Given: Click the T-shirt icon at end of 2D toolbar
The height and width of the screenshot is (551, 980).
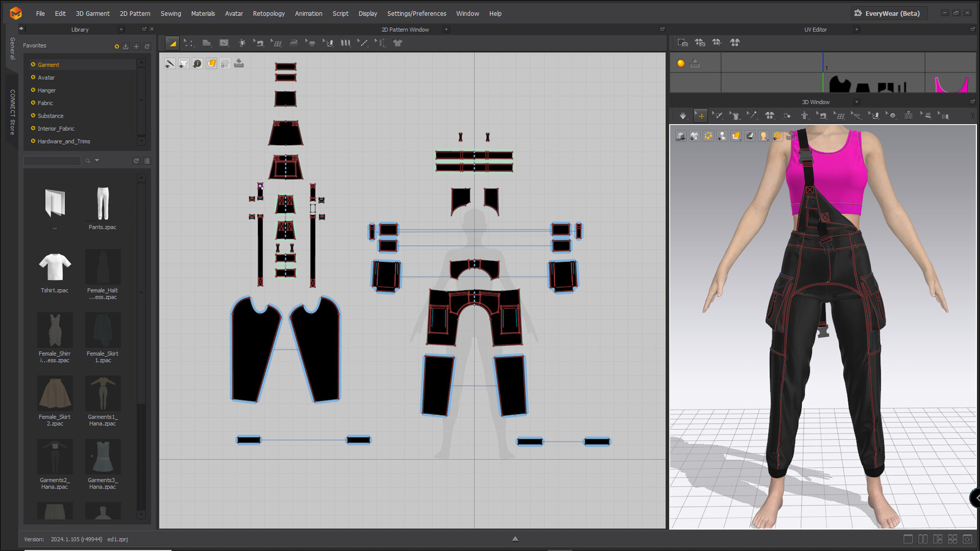Looking at the screenshot, I should point(398,43).
